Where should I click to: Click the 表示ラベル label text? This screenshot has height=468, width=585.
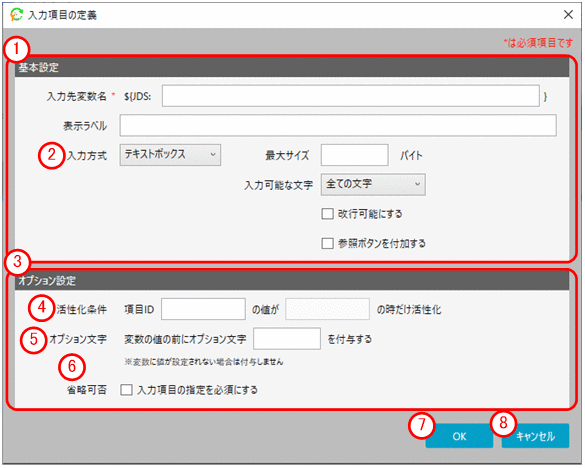85,126
